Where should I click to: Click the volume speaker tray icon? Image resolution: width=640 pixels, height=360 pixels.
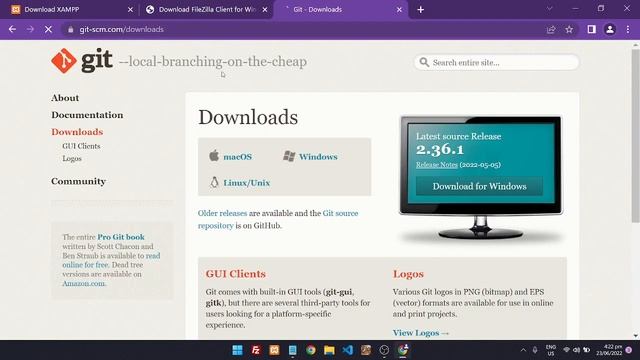coord(576,350)
